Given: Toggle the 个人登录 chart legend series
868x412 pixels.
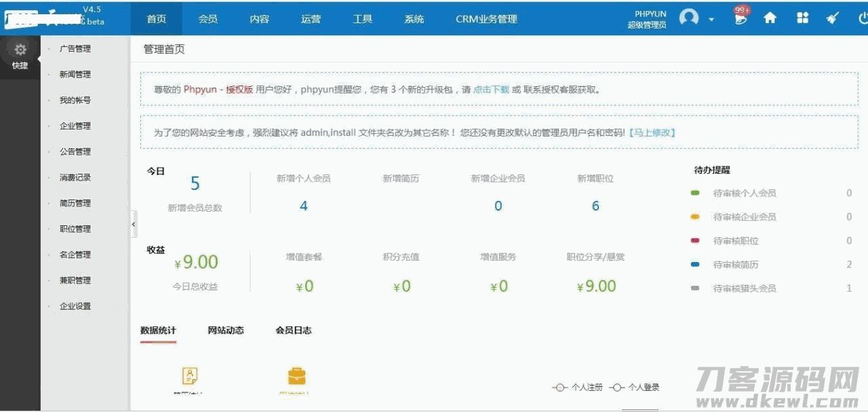Looking at the screenshot, I should (x=635, y=388).
